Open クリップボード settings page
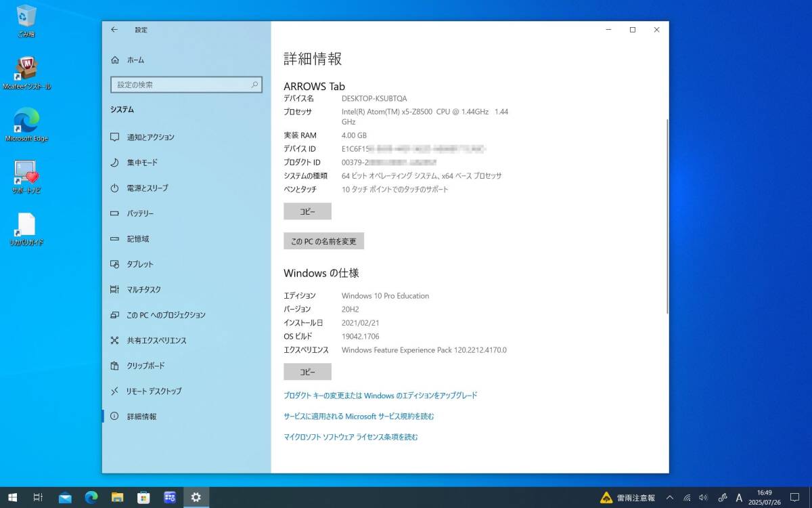This screenshot has height=508, width=812. (145, 366)
